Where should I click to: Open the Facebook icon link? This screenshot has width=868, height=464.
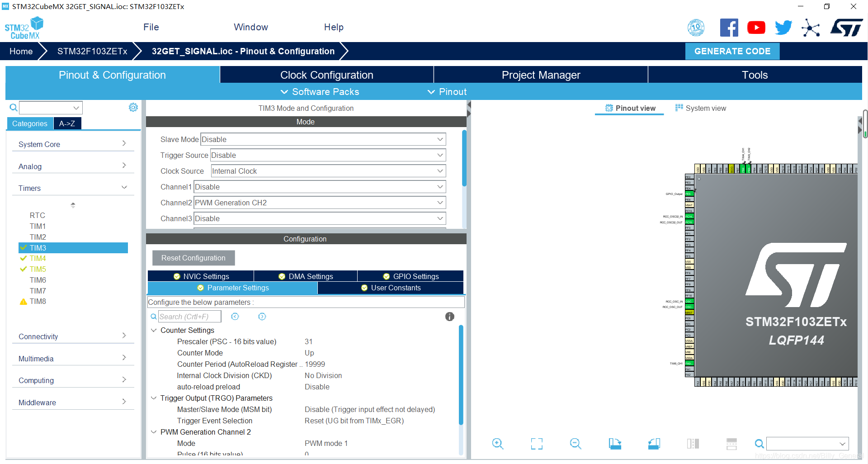(x=729, y=28)
